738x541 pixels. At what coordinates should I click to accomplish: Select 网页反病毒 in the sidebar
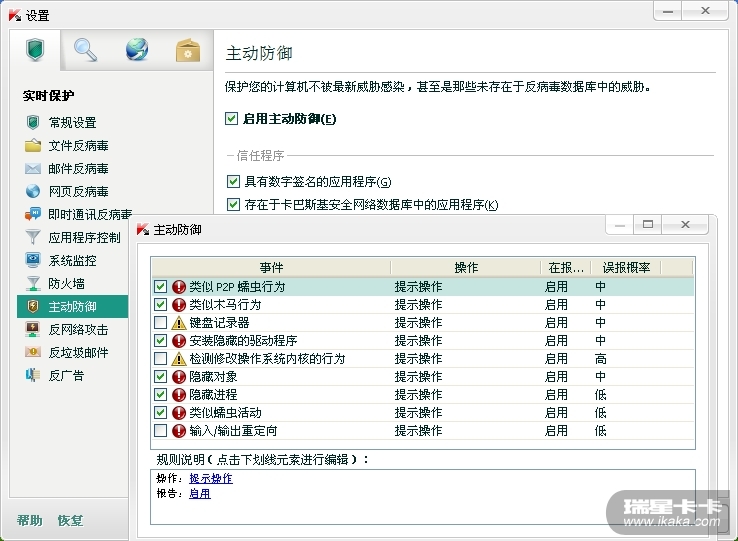pos(78,191)
